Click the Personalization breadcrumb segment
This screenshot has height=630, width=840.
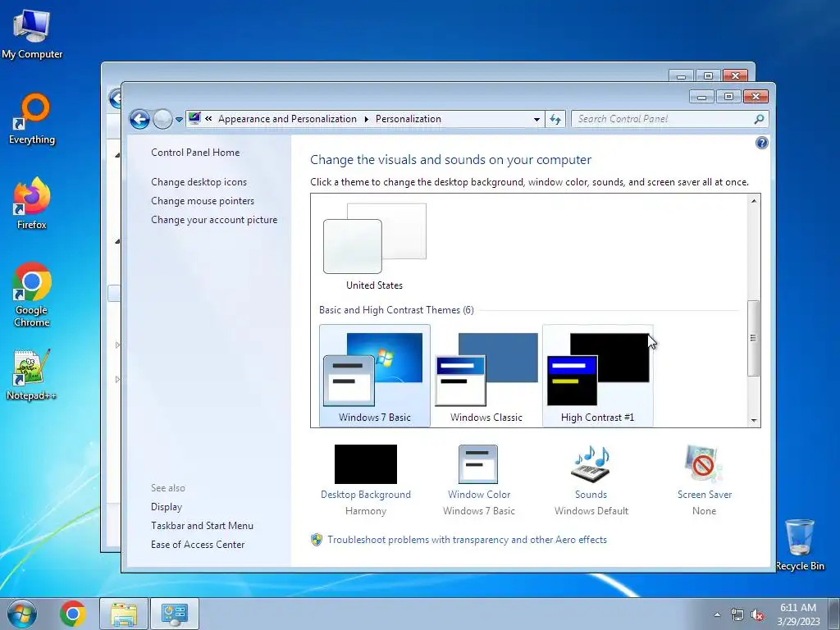click(409, 119)
